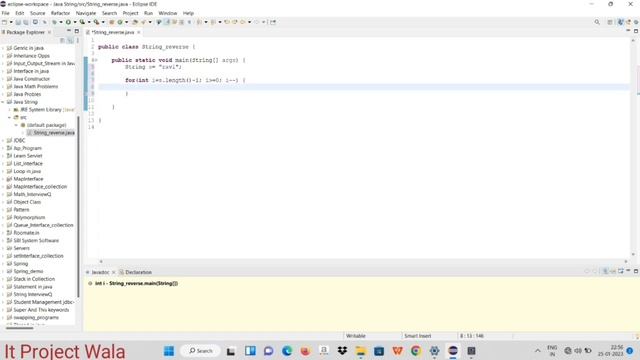Open the Debug button dropdown arrow
The height and width of the screenshot is (360, 640).
pos(61,22)
